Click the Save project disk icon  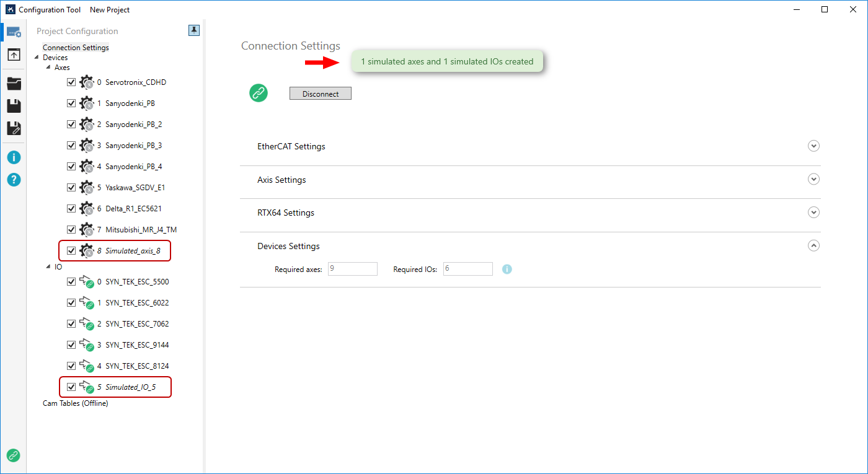tap(14, 106)
